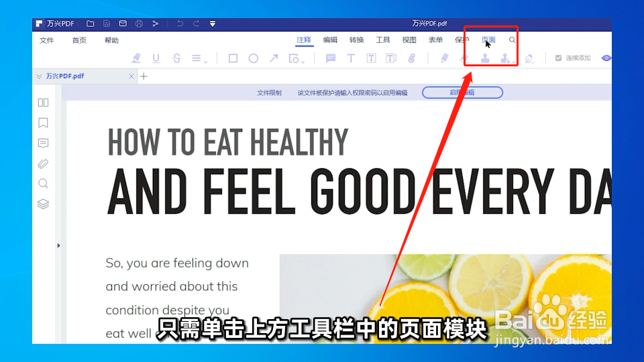Click the 启用编辑 button
The width and height of the screenshot is (644, 362).
[462, 93]
